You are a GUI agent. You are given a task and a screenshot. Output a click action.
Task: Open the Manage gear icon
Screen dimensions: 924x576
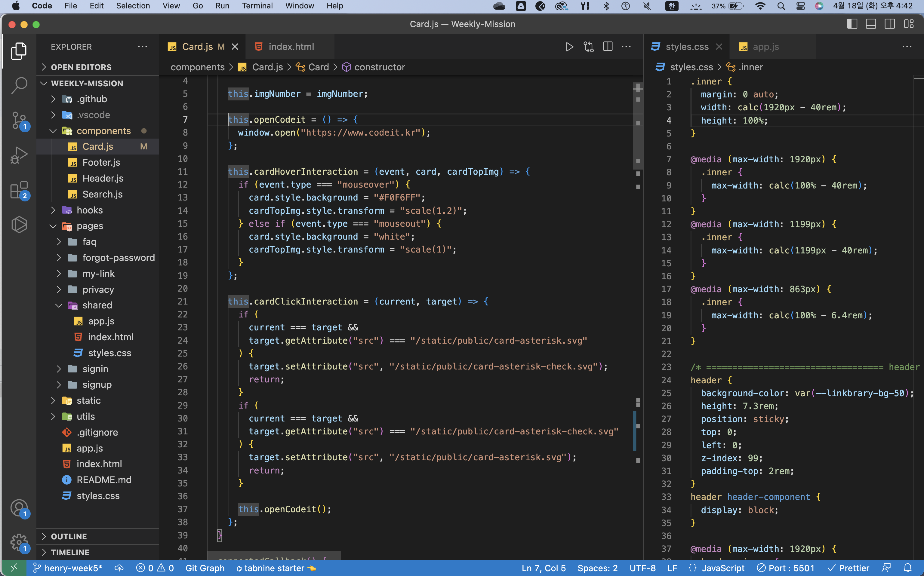(19, 542)
